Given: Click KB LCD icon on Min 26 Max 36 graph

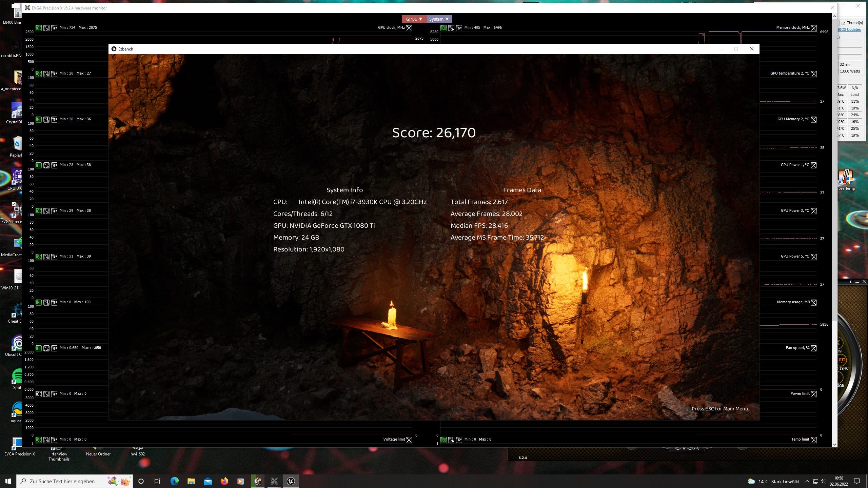Looking at the screenshot, I should point(46,119).
